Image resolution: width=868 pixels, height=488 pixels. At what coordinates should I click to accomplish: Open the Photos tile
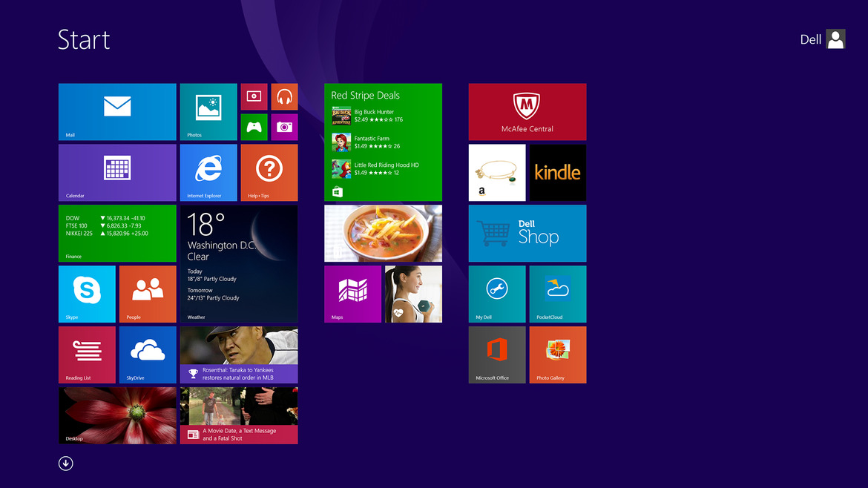tap(208, 112)
